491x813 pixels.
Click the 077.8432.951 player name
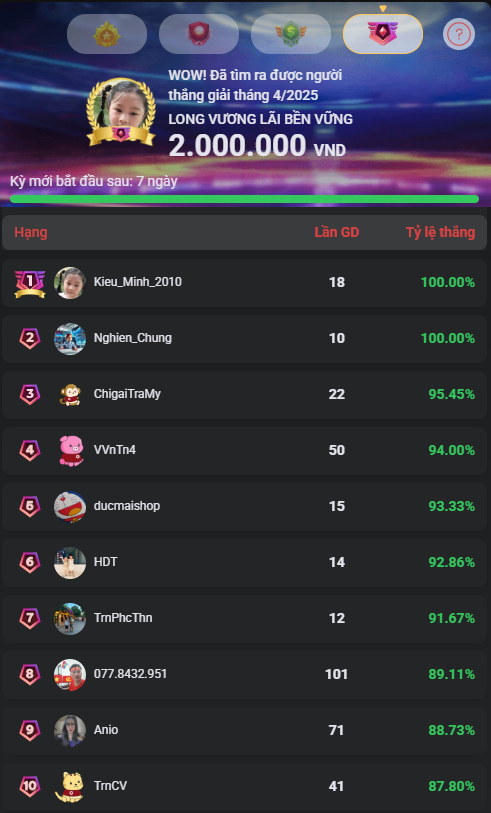click(x=130, y=674)
